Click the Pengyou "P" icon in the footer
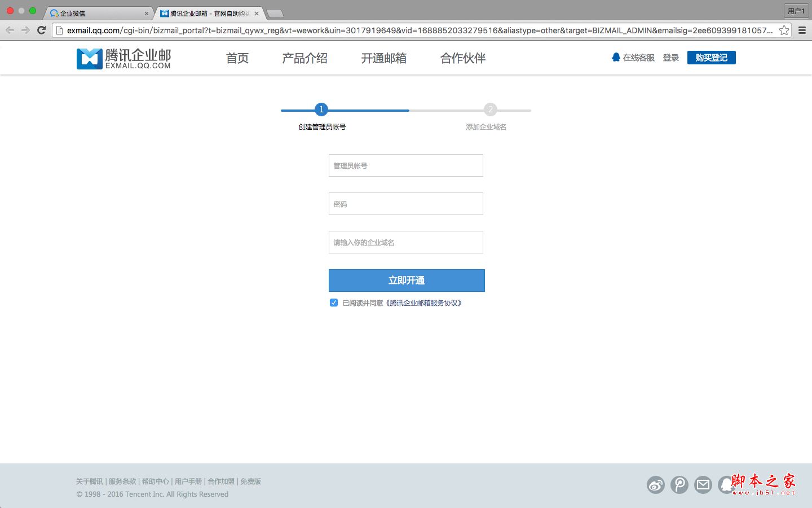The height and width of the screenshot is (508, 812). click(x=679, y=485)
